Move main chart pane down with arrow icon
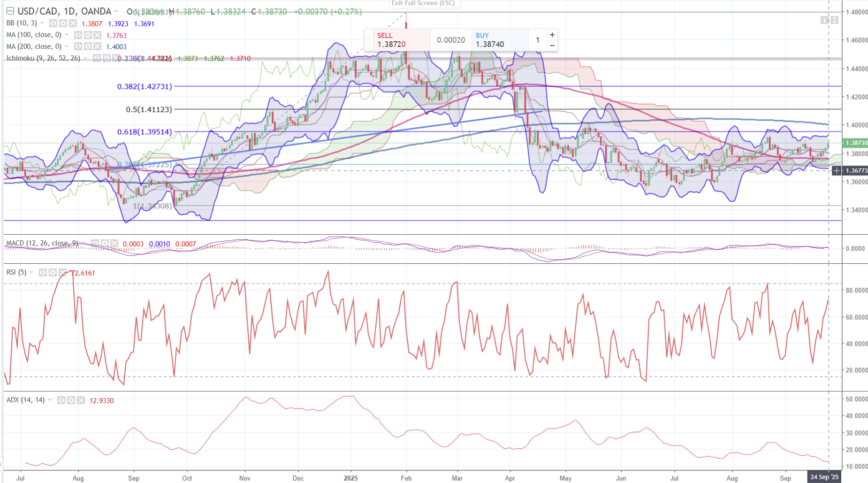The image size is (868, 483). [824, 20]
